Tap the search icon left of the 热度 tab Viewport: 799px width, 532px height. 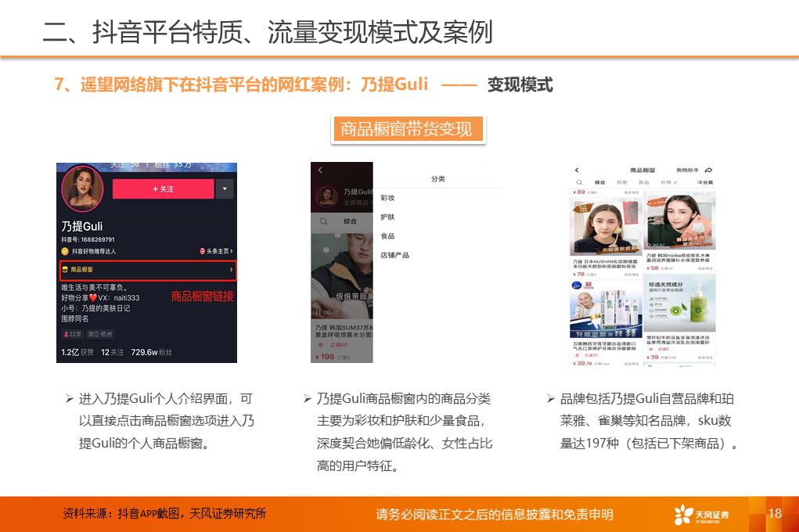coord(579,182)
